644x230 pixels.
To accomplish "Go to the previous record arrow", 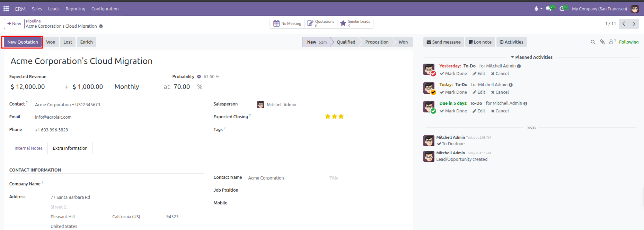I will (624, 24).
